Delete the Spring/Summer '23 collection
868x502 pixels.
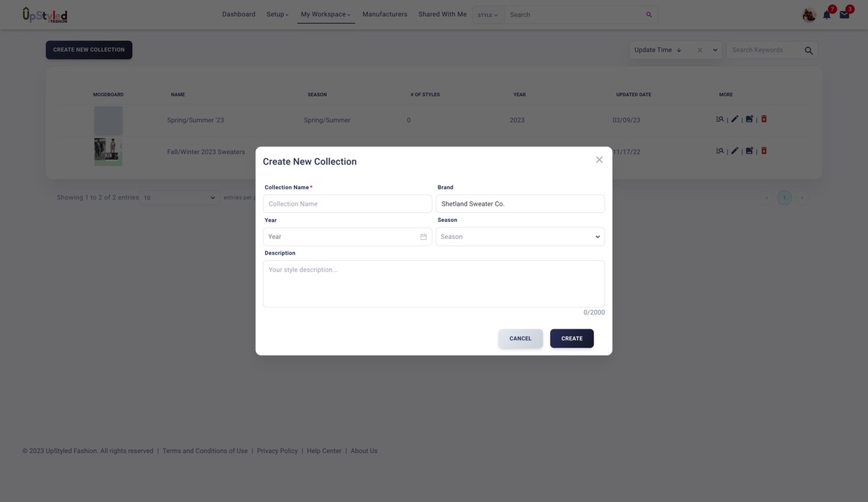(x=764, y=119)
